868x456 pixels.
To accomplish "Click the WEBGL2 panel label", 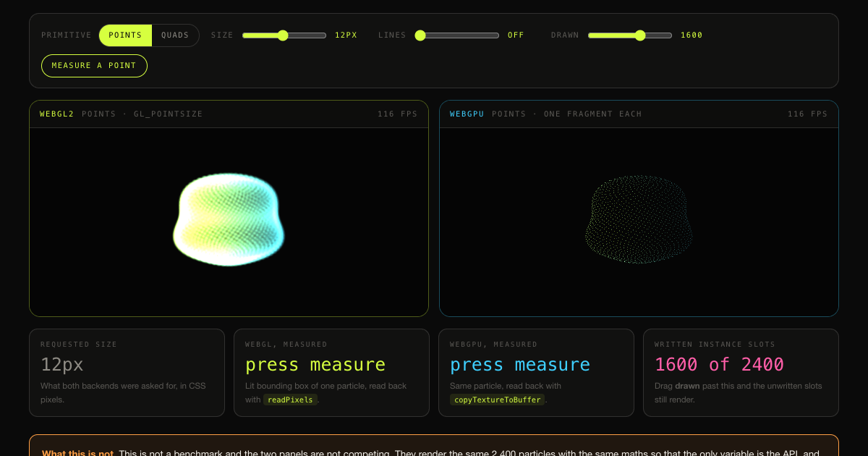I will [57, 114].
